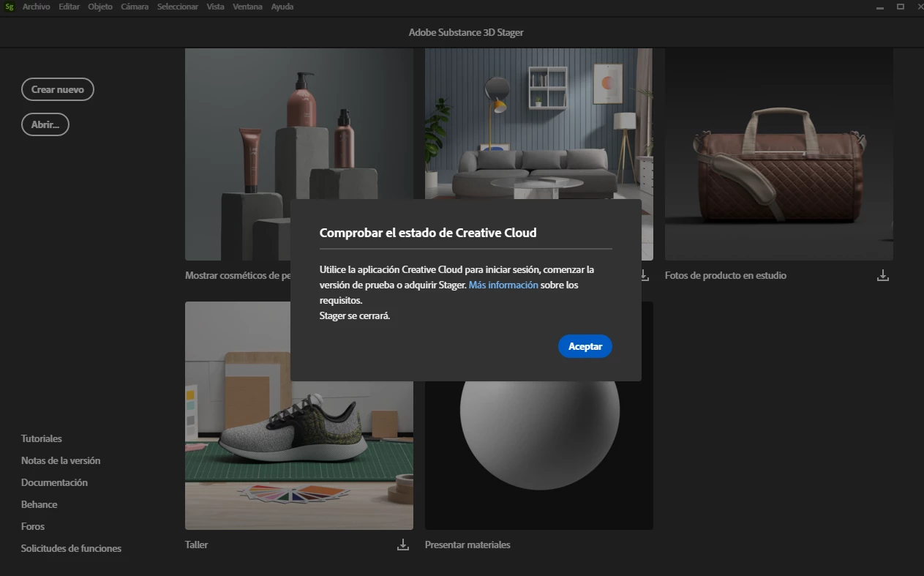Open Notas de la versión link
924x576 pixels.
coord(61,460)
